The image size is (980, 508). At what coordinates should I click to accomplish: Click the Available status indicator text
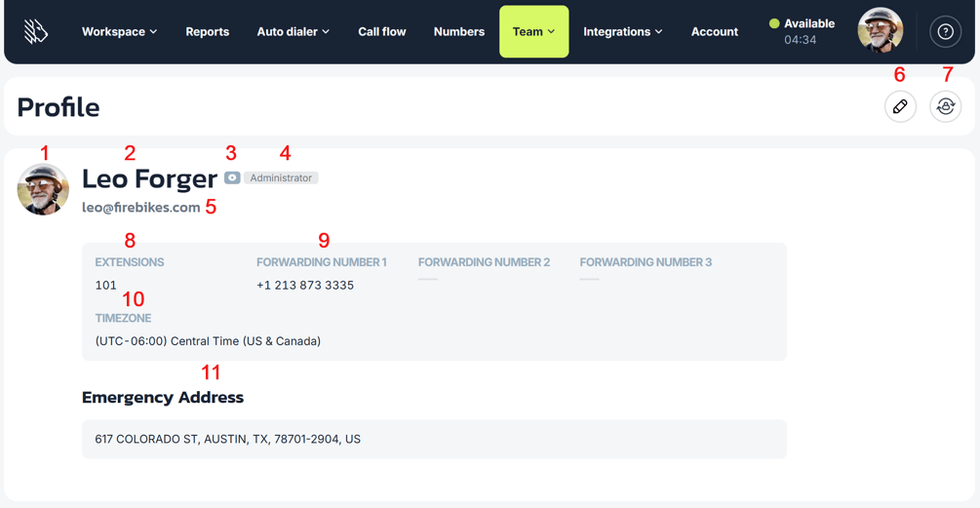pyautogui.click(x=809, y=23)
